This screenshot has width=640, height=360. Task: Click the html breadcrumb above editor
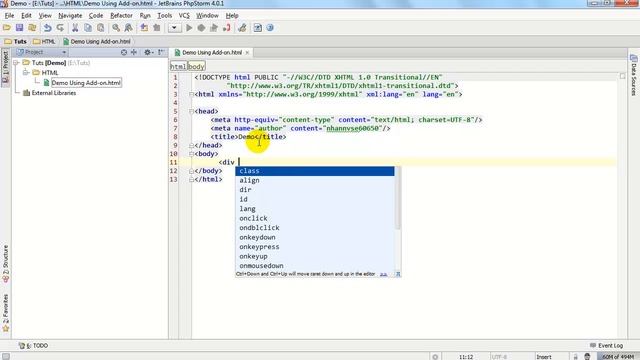coord(178,66)
